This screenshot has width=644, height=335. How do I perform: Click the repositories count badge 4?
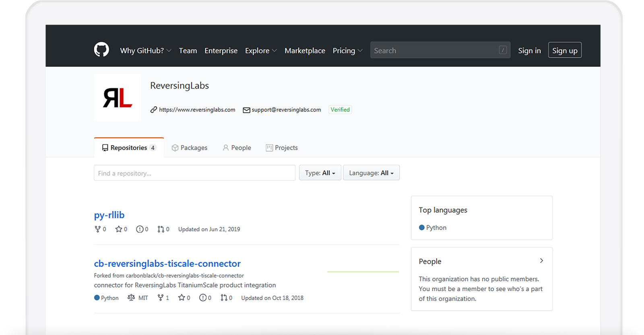[x=153, y=148]
